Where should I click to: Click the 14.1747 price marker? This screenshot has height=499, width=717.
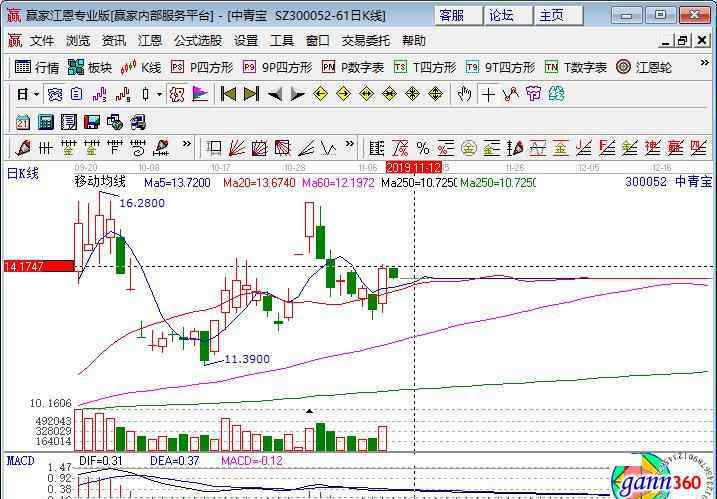(39, 266)
